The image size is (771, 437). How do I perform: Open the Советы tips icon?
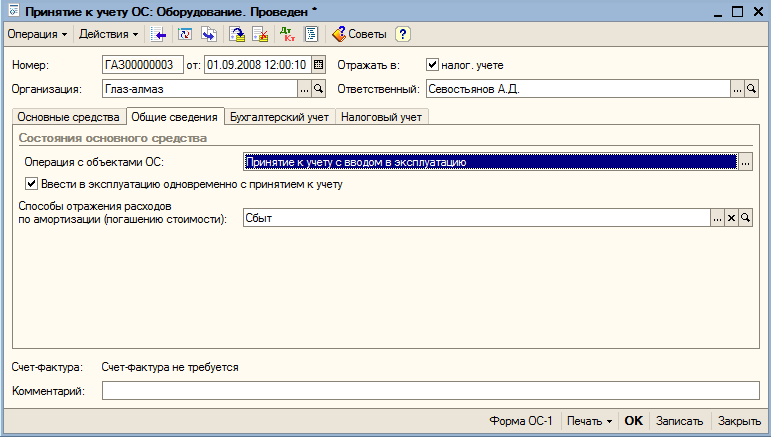(x=359, y=34)
